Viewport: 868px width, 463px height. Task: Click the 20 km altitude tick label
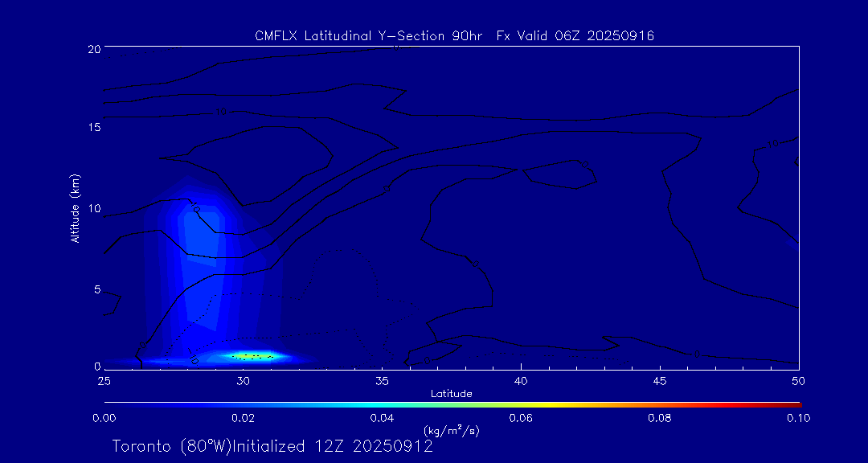click(92, 48)
